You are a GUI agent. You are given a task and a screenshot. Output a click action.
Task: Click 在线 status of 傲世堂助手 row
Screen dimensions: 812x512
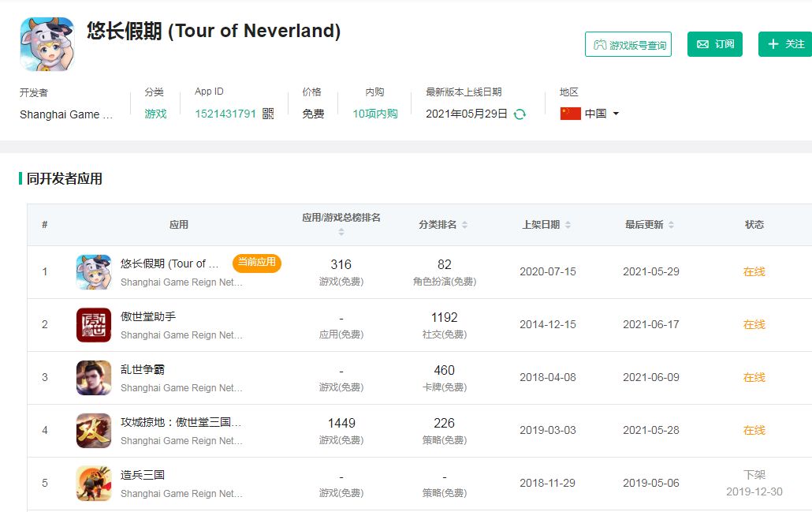(x=754, y=324)
